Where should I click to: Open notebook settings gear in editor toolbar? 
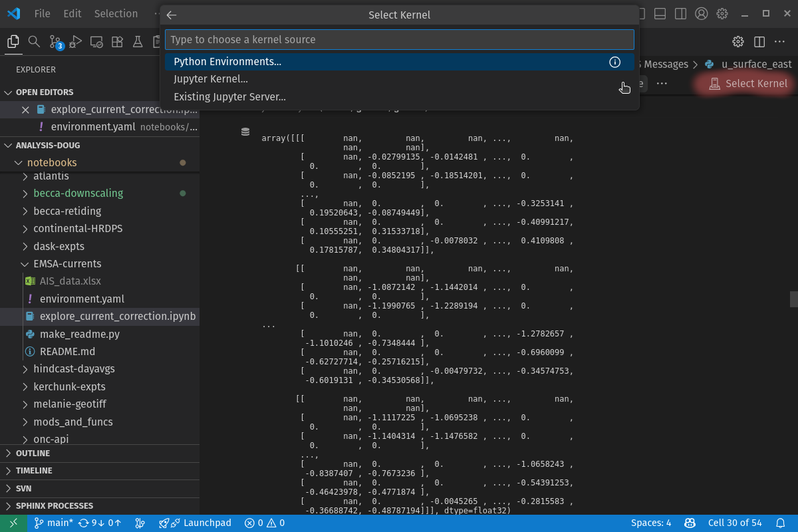click(x=738, y=42)
